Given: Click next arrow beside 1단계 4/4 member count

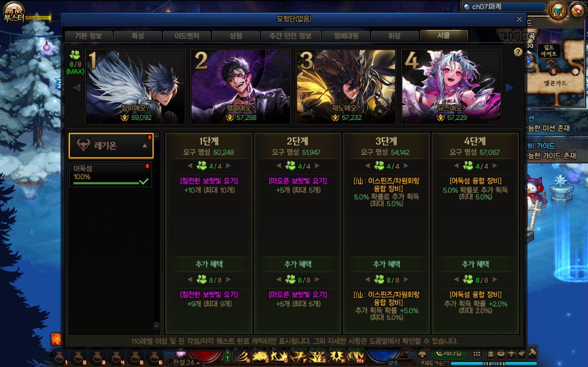Looking at the screenshot, I should (228, 166).
